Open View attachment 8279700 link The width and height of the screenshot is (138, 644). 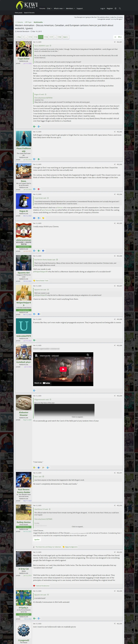(x=43, y=98)
